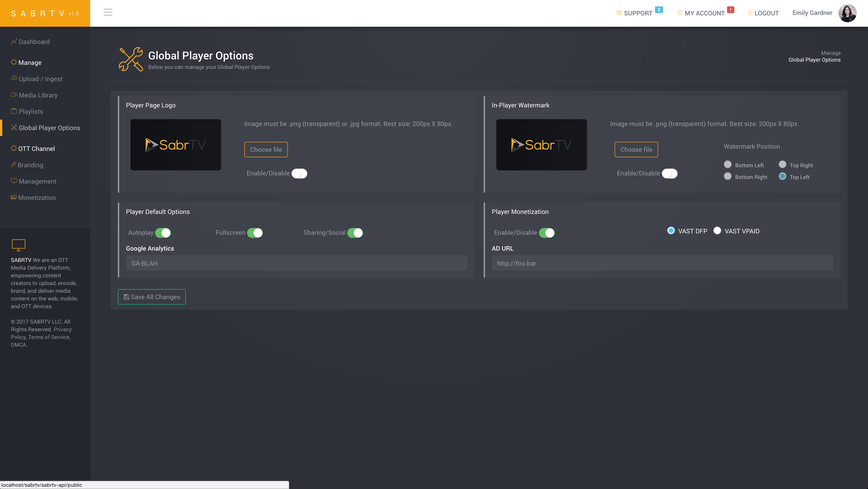The height and width of the screenshot is (489, 868).
Task: Click the Global Player Options tools icon
Action: click(x=14, y=127)
